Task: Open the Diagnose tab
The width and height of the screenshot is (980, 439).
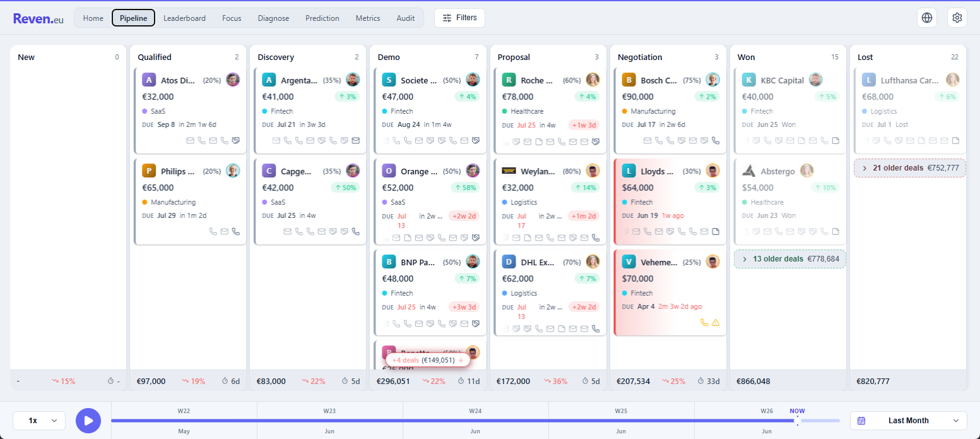Action: coord(273,18)
